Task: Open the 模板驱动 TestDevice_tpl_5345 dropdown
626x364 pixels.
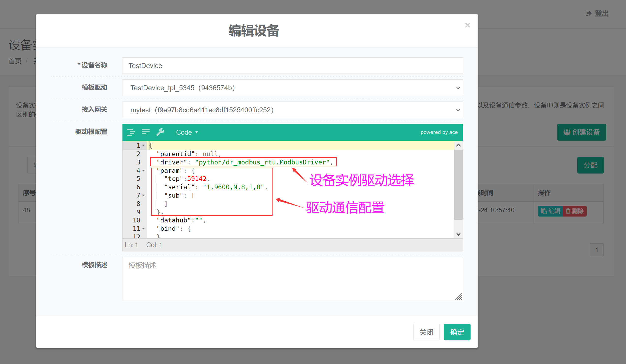Action: pos(292,88)
